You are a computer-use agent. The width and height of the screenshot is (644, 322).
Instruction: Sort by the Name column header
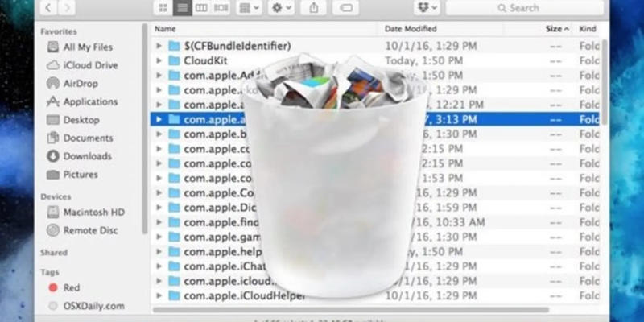[165, 29]
